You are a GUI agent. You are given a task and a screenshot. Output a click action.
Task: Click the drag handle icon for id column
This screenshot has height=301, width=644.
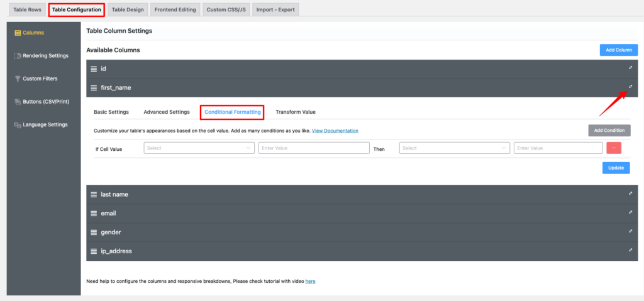coord(94,69)
